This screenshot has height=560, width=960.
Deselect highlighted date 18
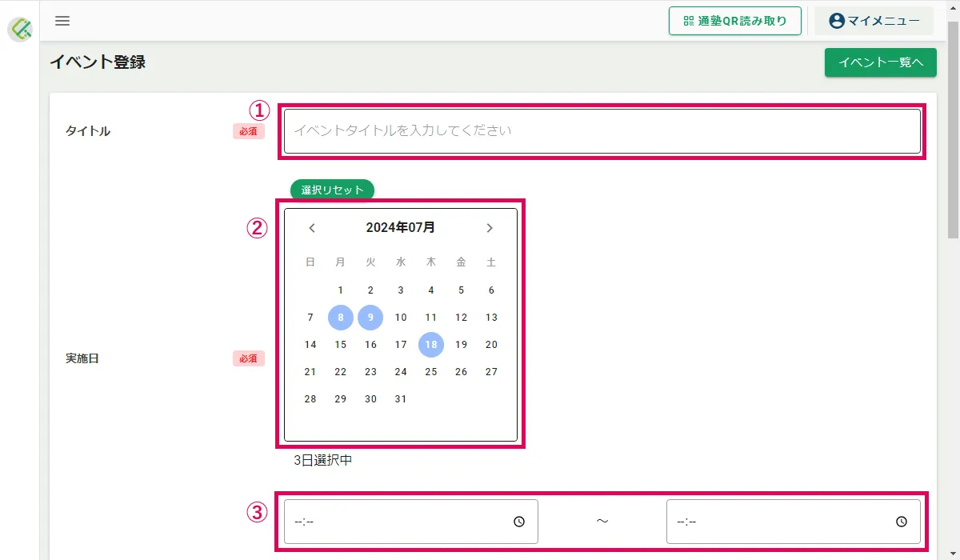[431, 345]
